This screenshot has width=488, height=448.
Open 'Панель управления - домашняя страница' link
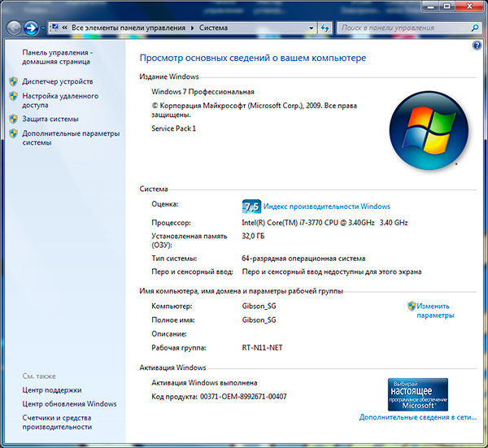pos(58,57)
